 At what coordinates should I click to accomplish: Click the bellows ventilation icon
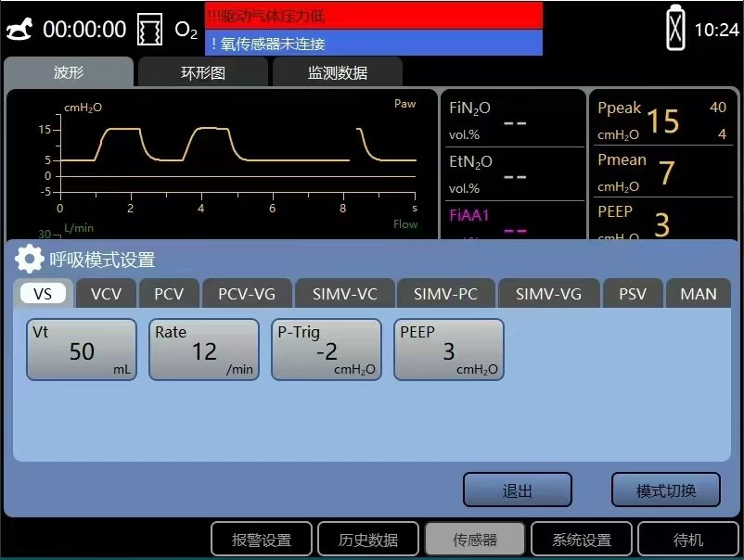(x=149, y=30)
